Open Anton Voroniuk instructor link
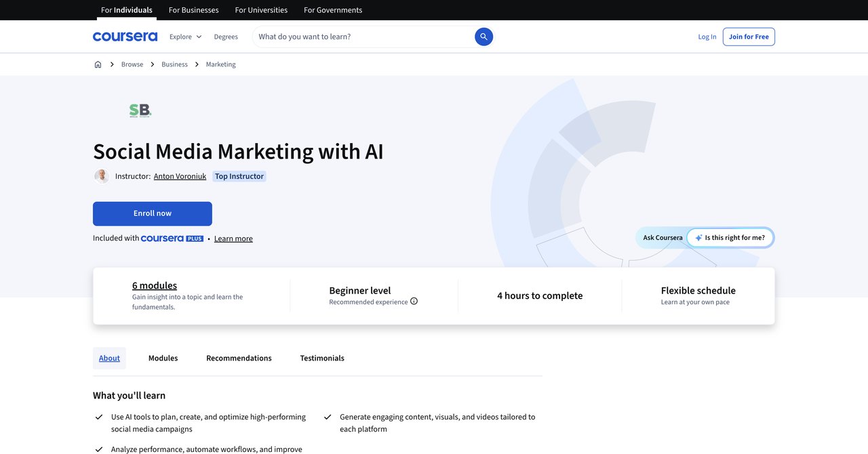This screenshot has height=454, width=868. tap(180, 176)
